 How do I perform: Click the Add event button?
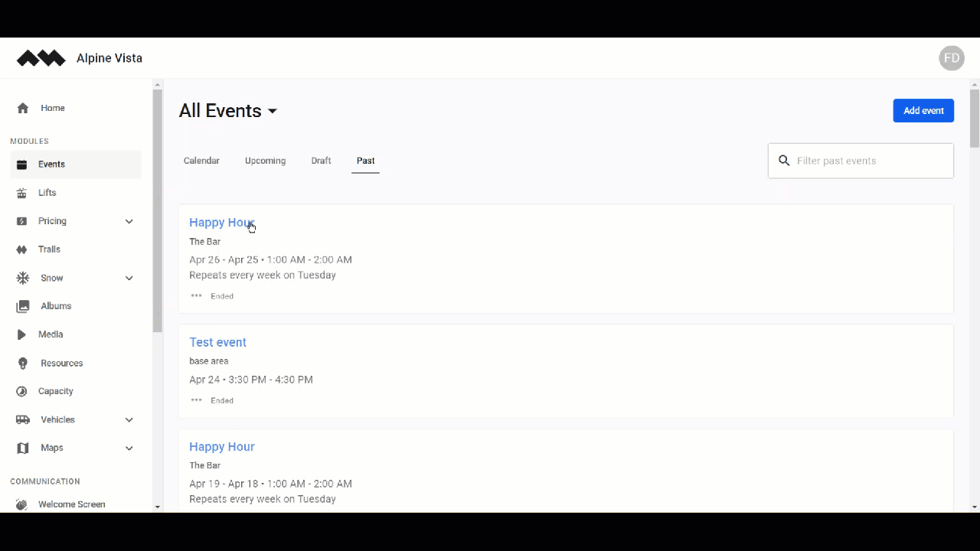point(923,110)
